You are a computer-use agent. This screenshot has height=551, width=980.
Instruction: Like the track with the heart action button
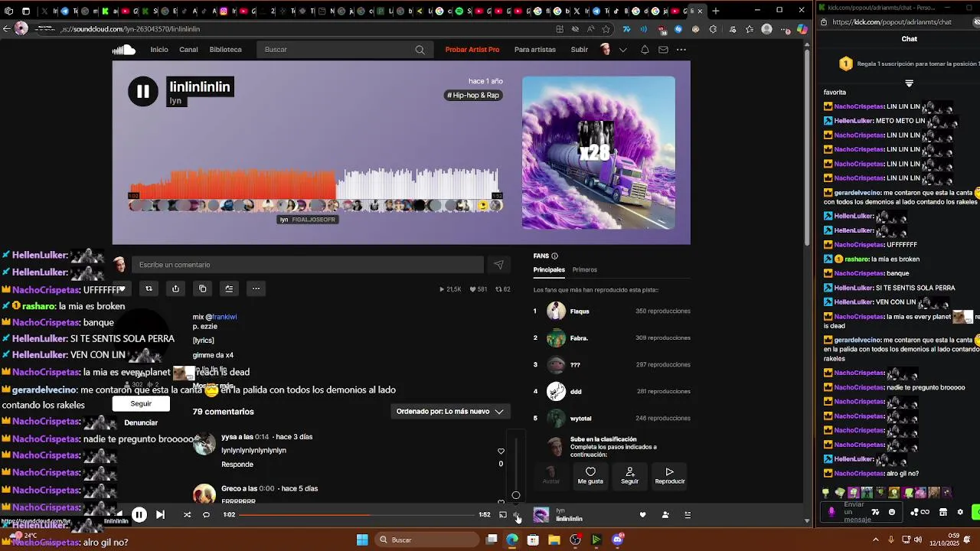[x=122, y=289]
